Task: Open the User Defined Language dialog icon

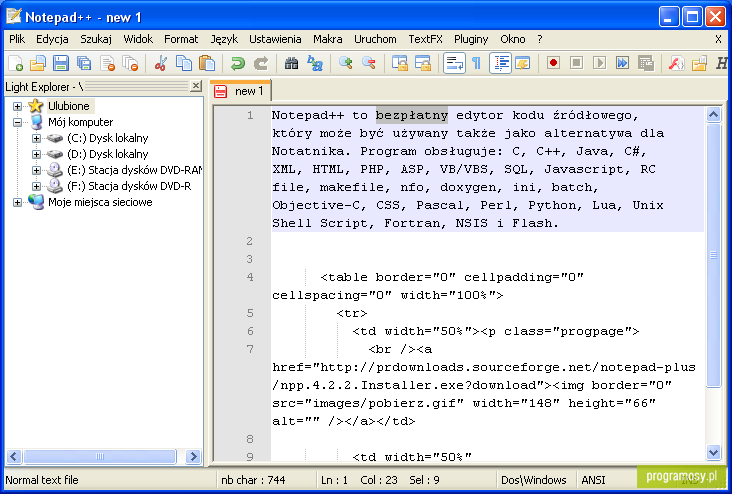Action: click(x=523, y=63)
